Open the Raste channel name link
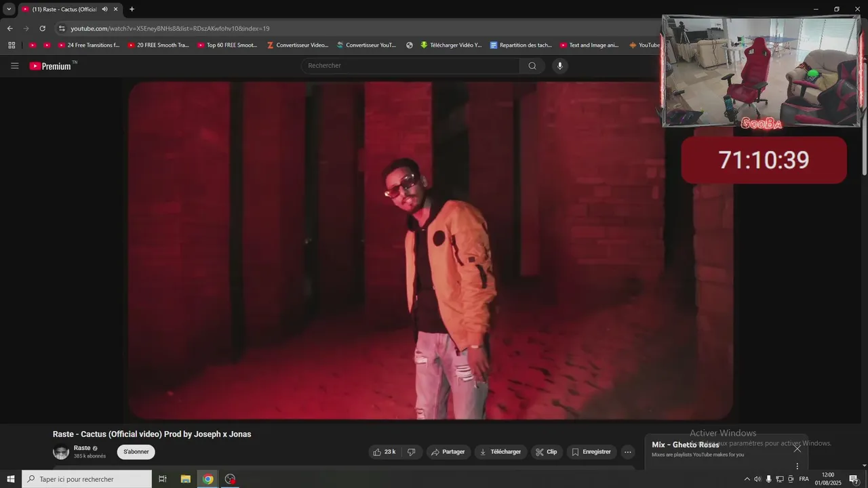 tap(82, 448)
